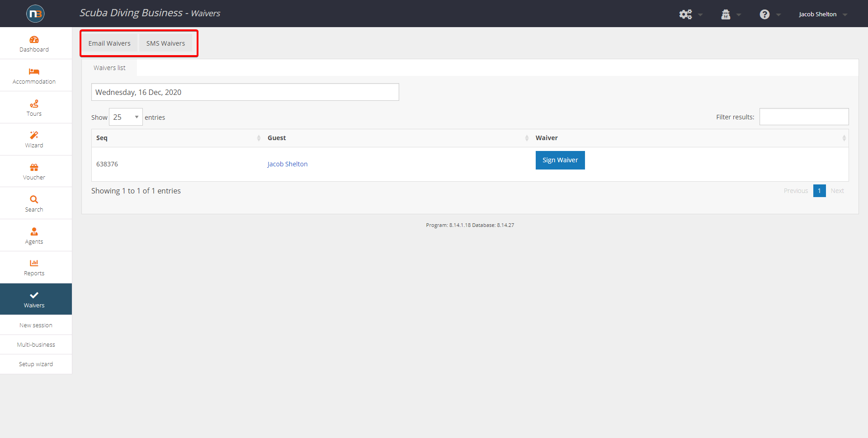Open the Email Waivers tab
Image resolution: width=868 pixels, height=438 pixels.
(x=109, y=43)
